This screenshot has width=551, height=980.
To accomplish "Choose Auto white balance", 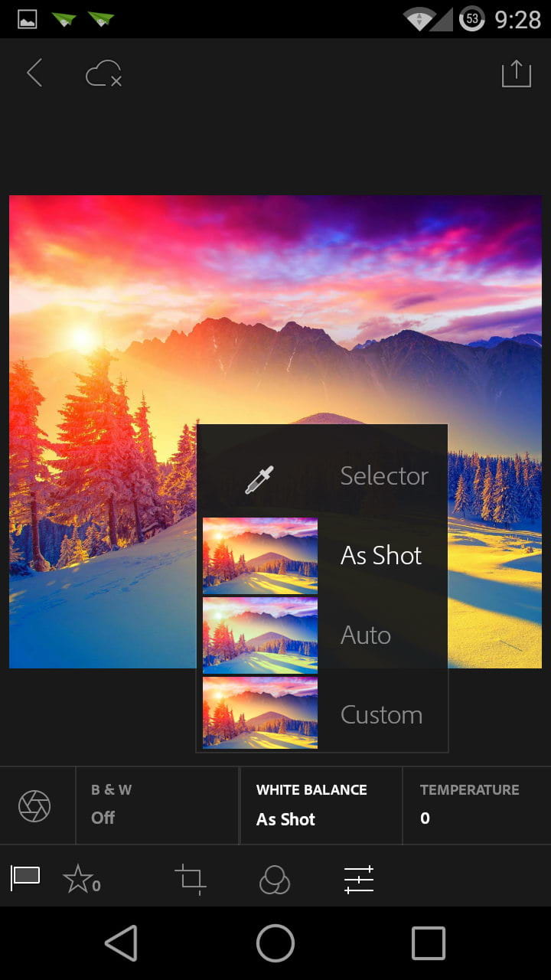I will (x=366, y=635).
